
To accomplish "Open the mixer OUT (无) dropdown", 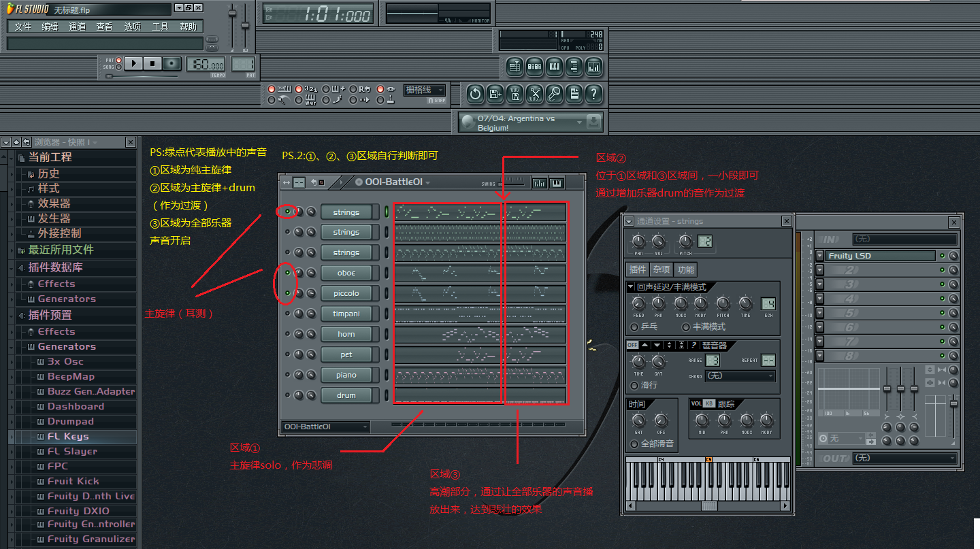I will coord(904,459).
